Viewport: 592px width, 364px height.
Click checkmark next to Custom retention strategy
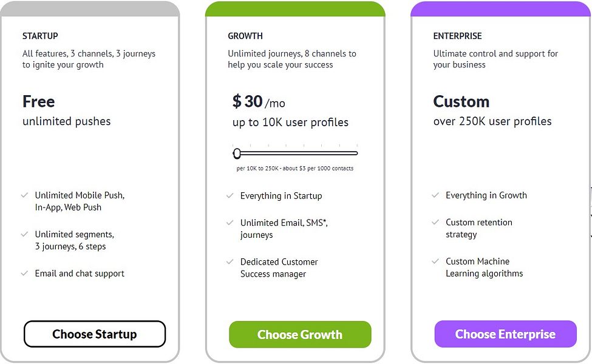pos(435,223)
